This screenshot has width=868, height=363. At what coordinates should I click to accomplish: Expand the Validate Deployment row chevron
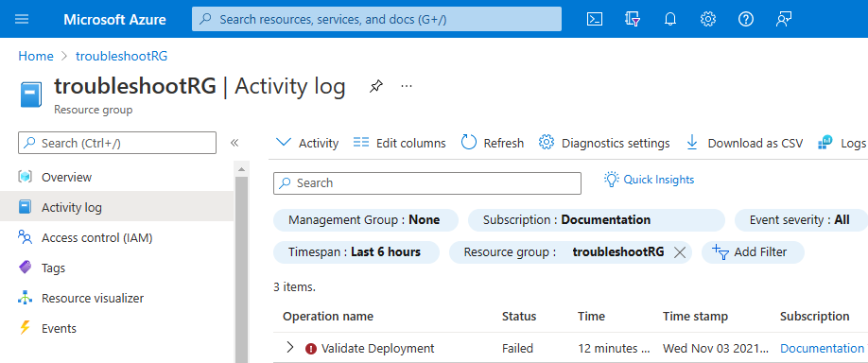point(289,348)
